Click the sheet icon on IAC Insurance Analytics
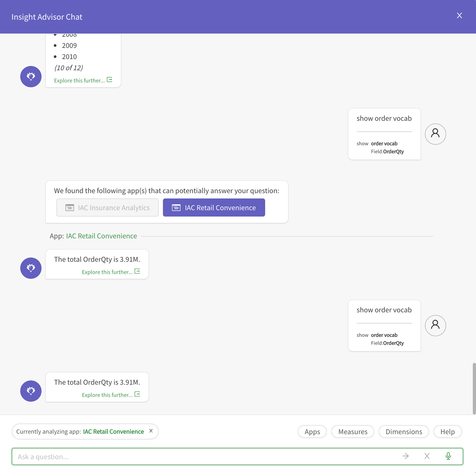The image size is (476, 473). click(x=69, y=207)
